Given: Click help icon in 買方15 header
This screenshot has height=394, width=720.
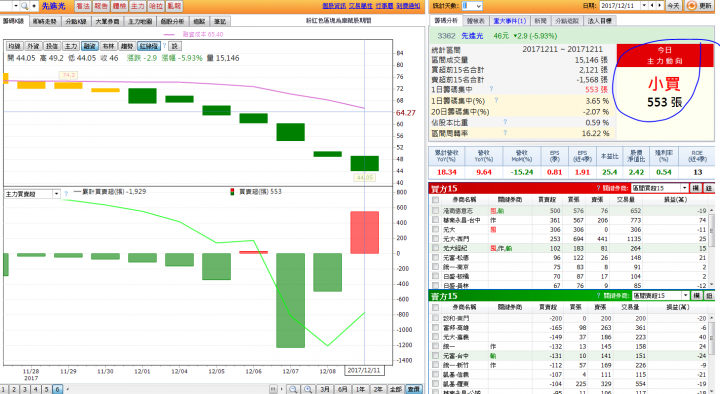Looking at the screenshot, I should coord(598,188).
